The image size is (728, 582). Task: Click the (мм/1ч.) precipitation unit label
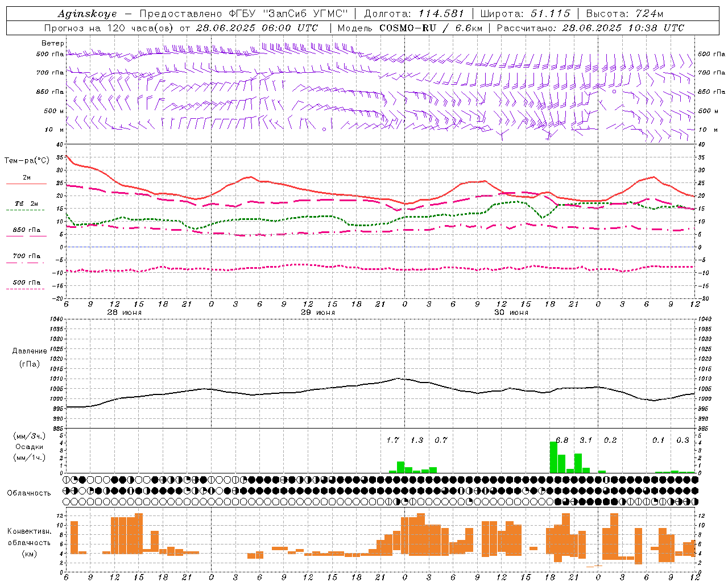tap(29, 458)
